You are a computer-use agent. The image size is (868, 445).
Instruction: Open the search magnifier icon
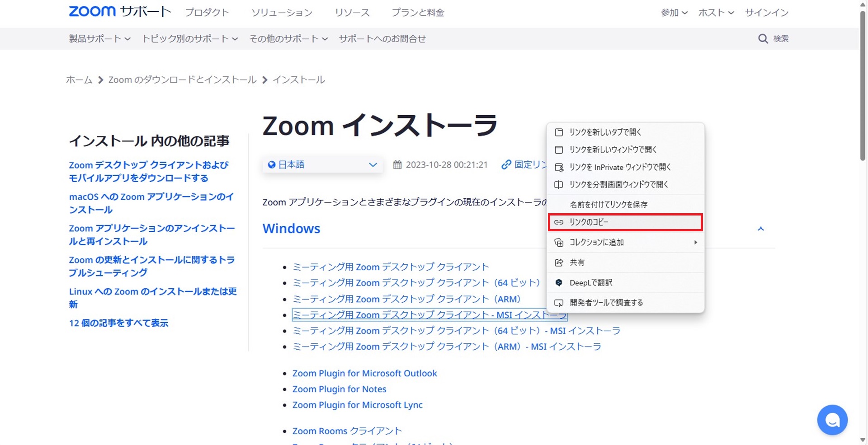click(x=763, y=39)
